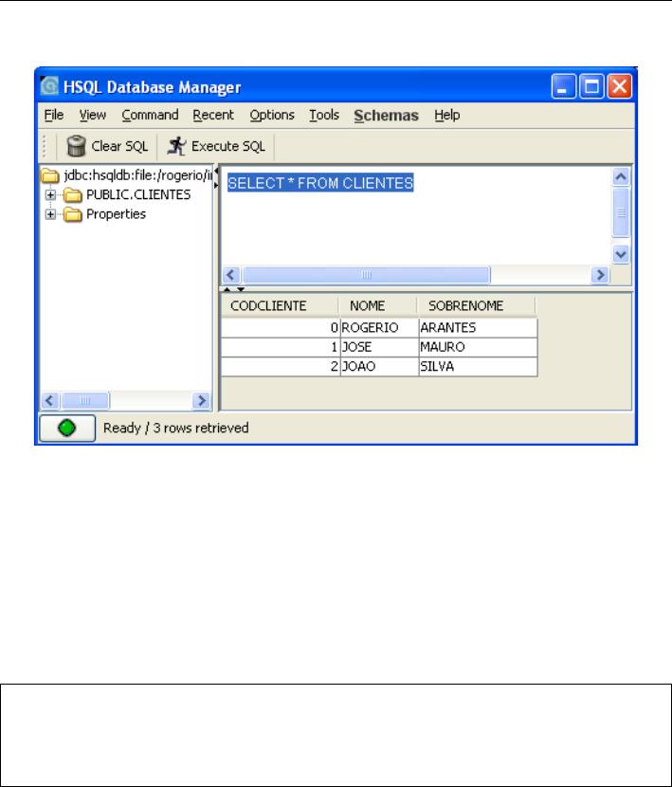672x787 pixels.
Task: Expand the PUBLIC.CLIENTES tree node
Action: pyautogui.click(x=50, y=195)
